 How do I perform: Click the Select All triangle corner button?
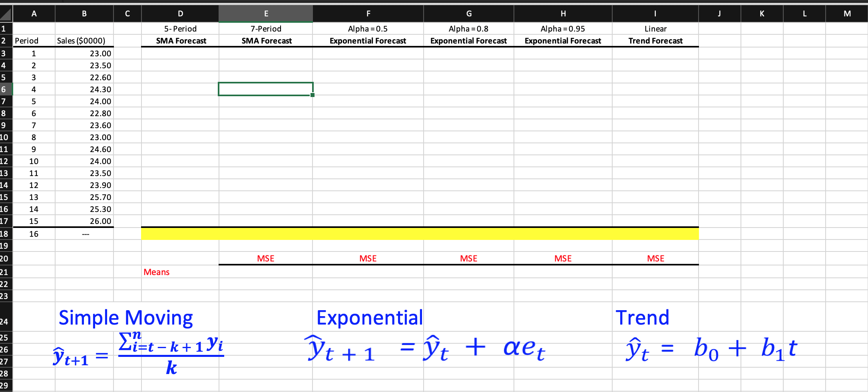5,13
